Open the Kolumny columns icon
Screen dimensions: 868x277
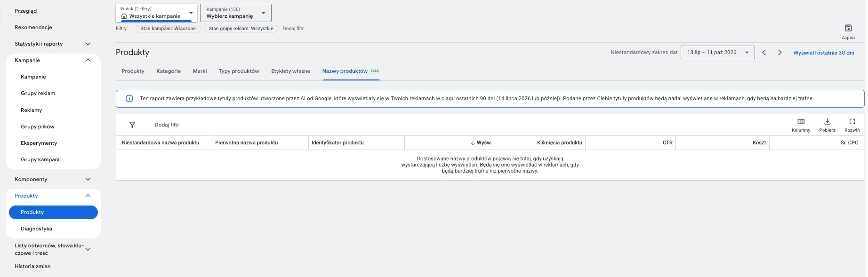coord(801,121)
